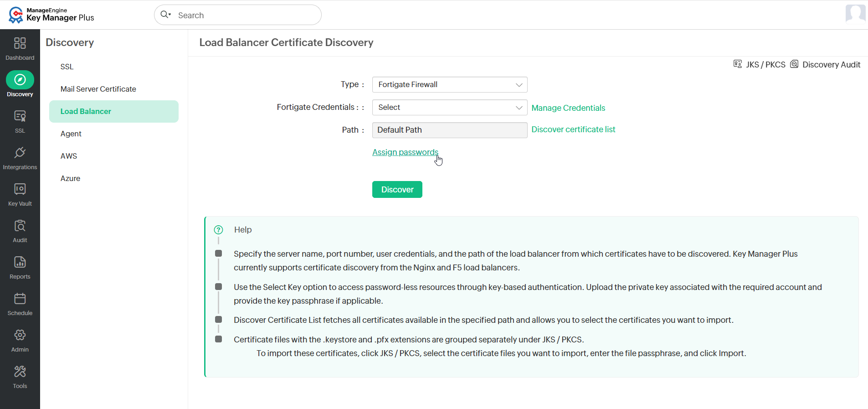This screenshot has height=409, width=868.
Task: Select Load Balancer menu item
Action: click(x=114, y=111)
